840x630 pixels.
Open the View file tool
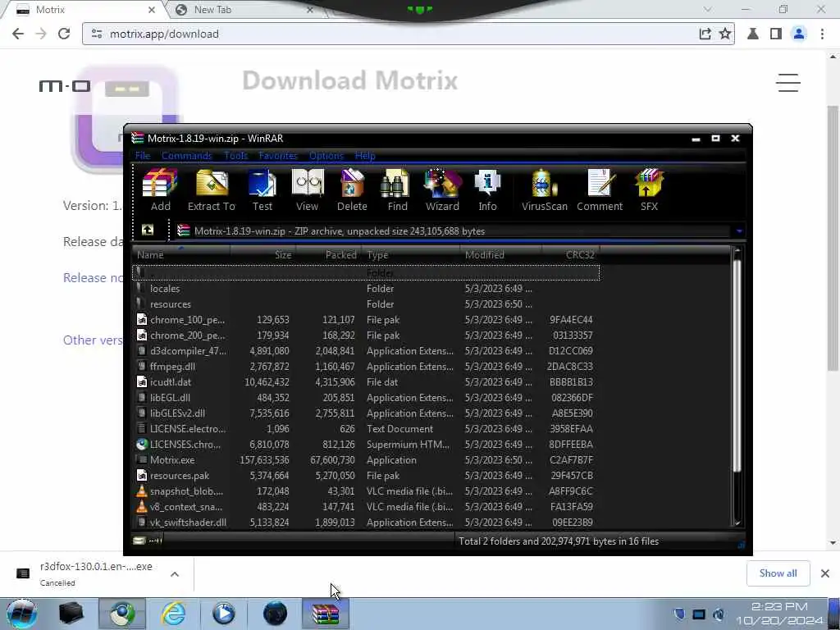[308, 190]
